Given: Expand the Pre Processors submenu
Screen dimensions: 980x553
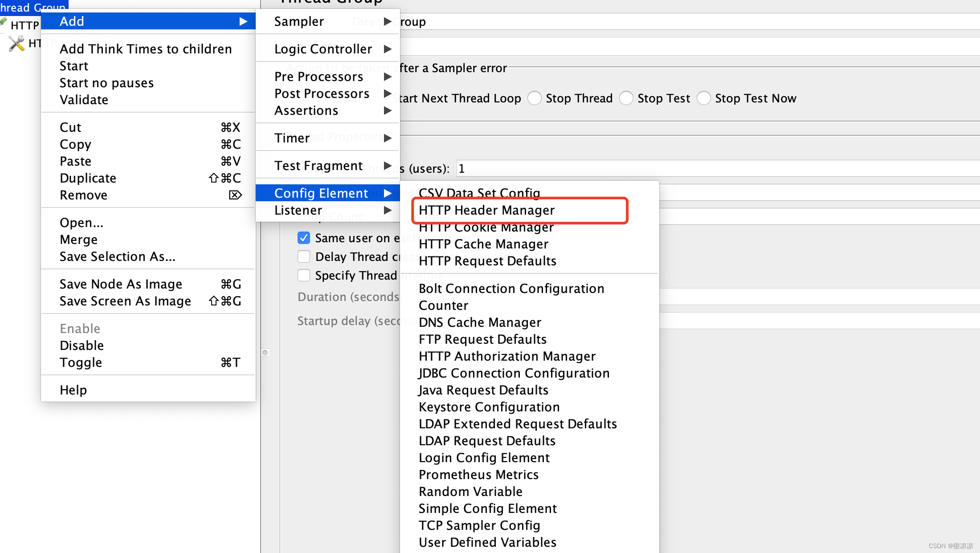Looking at the screenshot, I should click(x=328, y=77).
